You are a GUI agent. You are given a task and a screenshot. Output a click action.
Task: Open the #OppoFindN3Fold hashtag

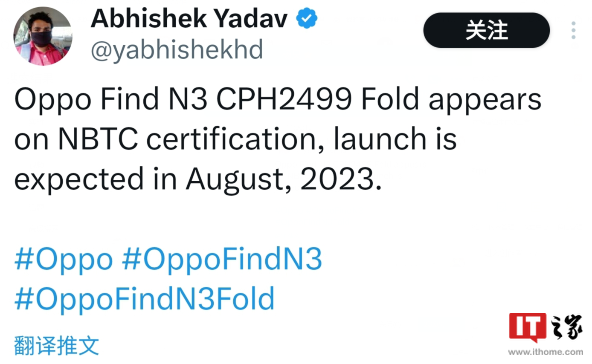click(x=145, y=298)
